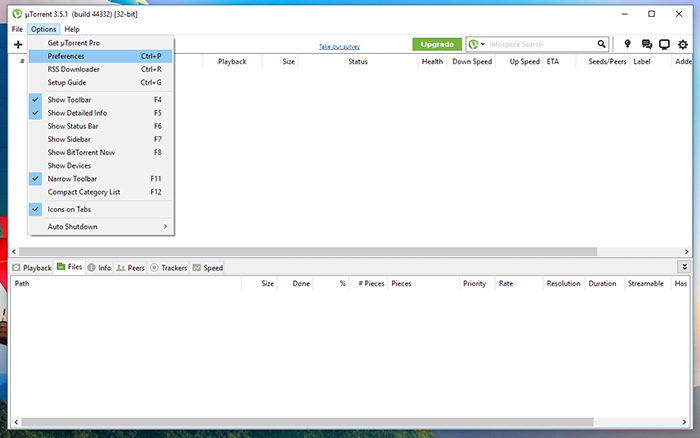The width and height of the screenshot is (700, 438).
Task: Choose Preferences from Options menu
Action: [100, 56]
